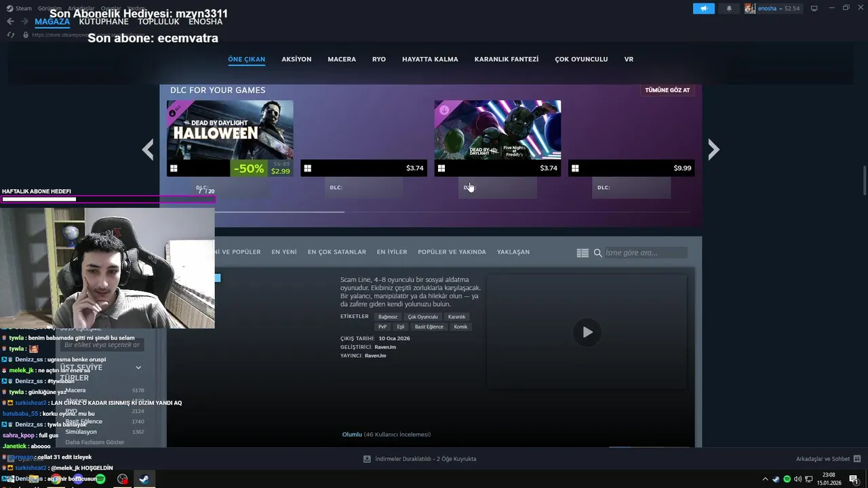Select the MACERA category tab
The width and height of the screenshot is (868, 488).
pyautogui.click(x=342, y=59)
